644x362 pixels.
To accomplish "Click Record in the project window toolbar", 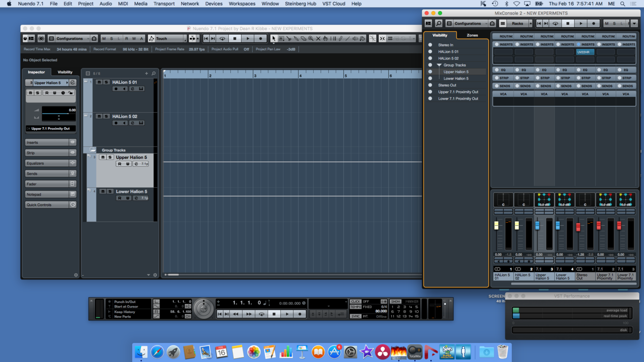I will click(260, 38).
